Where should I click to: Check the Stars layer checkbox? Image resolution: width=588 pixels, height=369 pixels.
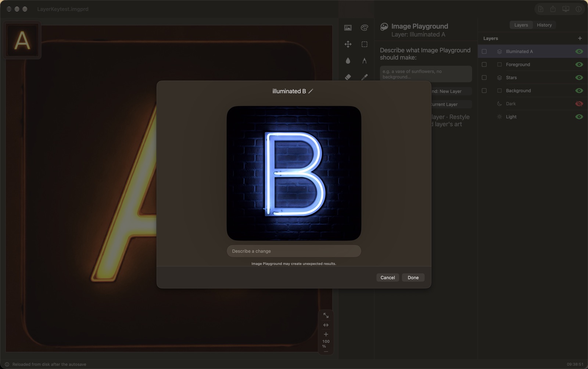tap(484, 78)
